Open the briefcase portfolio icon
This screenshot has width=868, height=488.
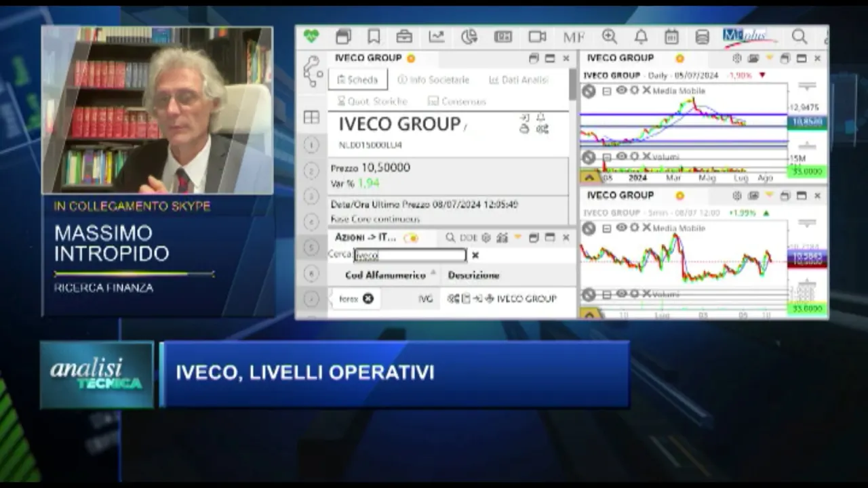coord(404,37)
